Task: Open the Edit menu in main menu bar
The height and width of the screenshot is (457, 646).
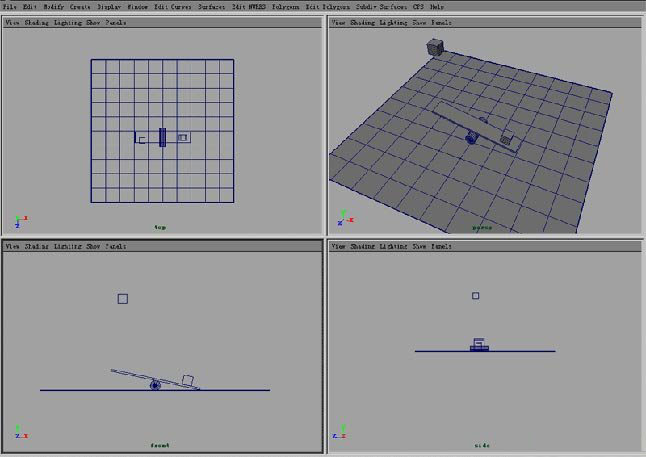Action: tap(30, 7)
